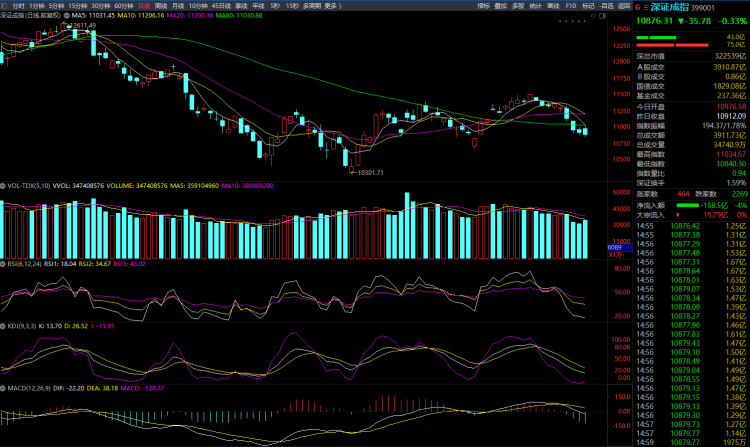The image size is (750, 447).
Task: Switch chart to 周线 weekly period
Action: click(x=161, y=6)
